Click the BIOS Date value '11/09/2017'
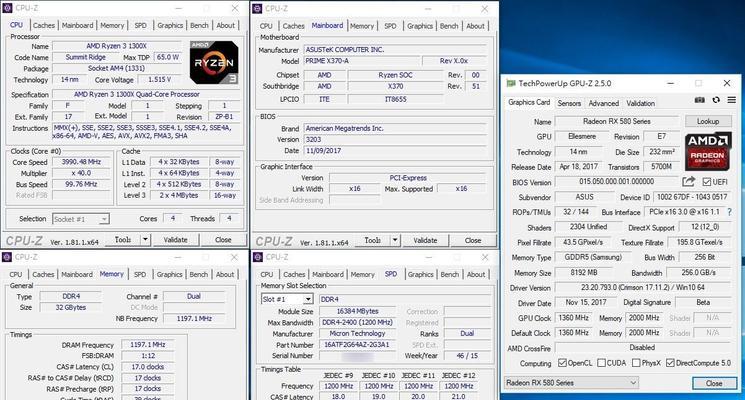745x400 pixels. point(395,151)
